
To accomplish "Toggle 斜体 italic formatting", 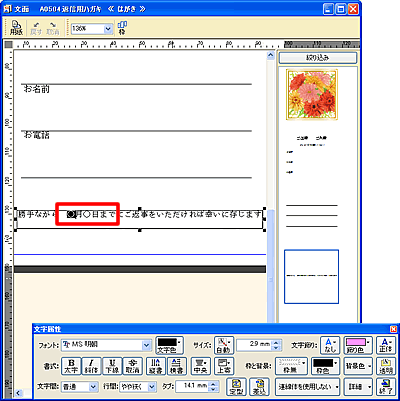I will 92,366.
